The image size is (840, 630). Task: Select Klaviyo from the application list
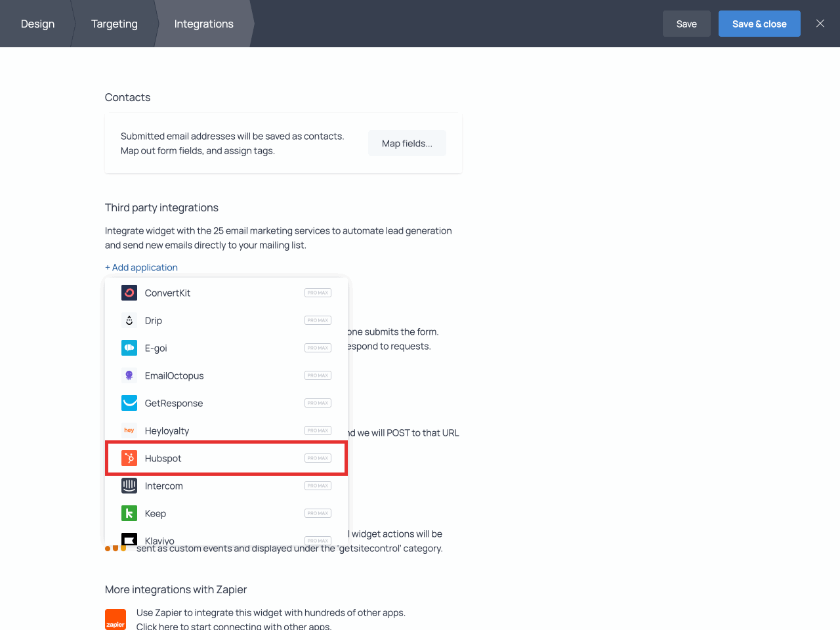[159, 540]
